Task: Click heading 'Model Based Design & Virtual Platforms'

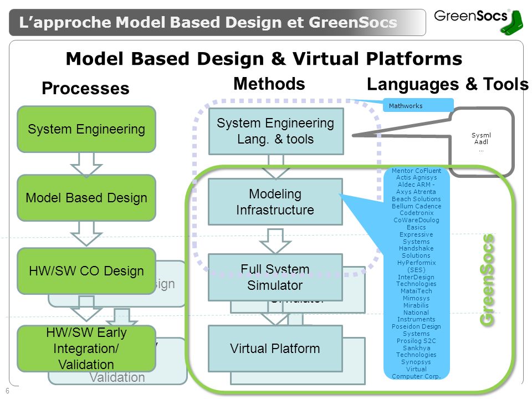Action: (x=264, y=58)
